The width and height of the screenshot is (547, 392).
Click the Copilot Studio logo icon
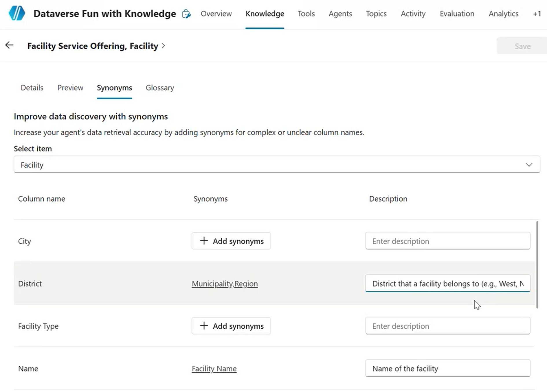17,14
